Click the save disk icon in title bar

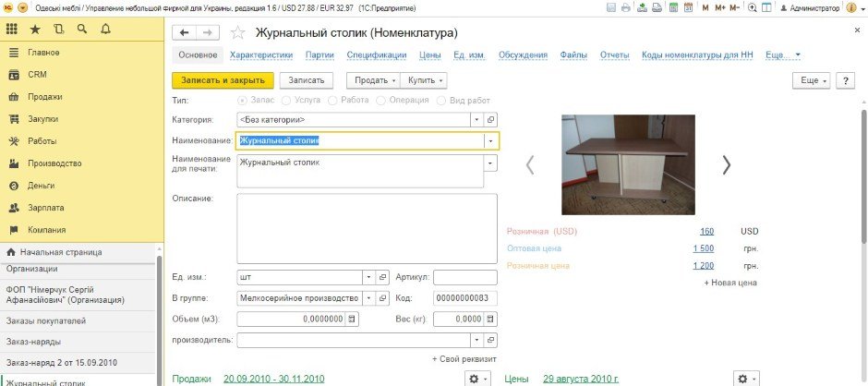(611, 7)
